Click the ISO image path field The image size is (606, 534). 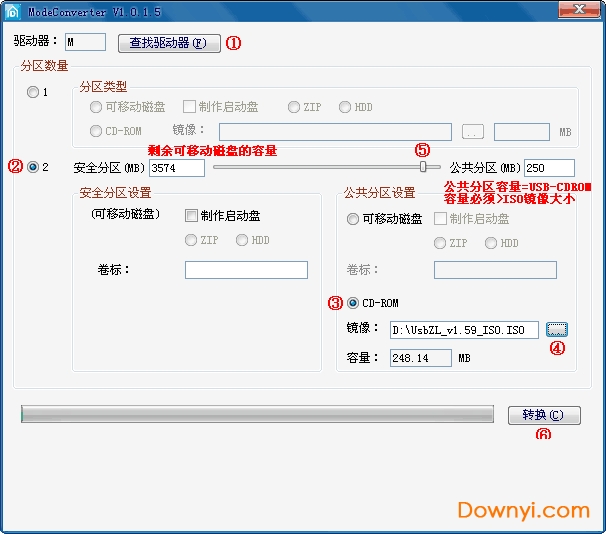pyautogui.click(x=464, y=330)
